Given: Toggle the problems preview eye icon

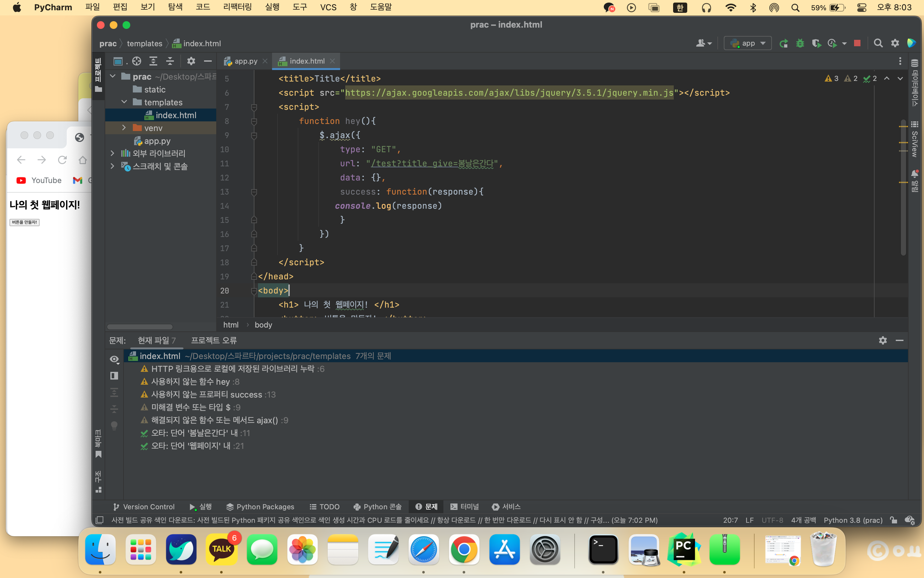Looking at the screenshot, I should pyautogui.click(x=114, y=359).
